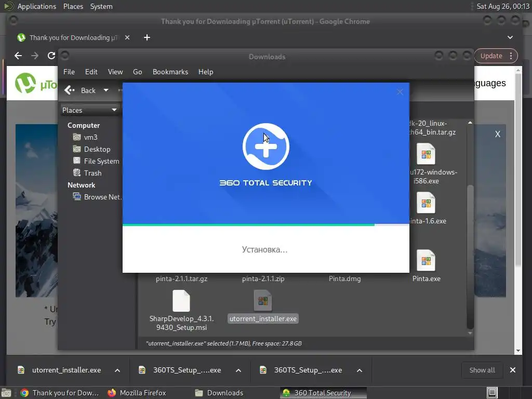Click Browse Network in the sidebar
The height and width of the screenshot is (399, 532).
102,197
